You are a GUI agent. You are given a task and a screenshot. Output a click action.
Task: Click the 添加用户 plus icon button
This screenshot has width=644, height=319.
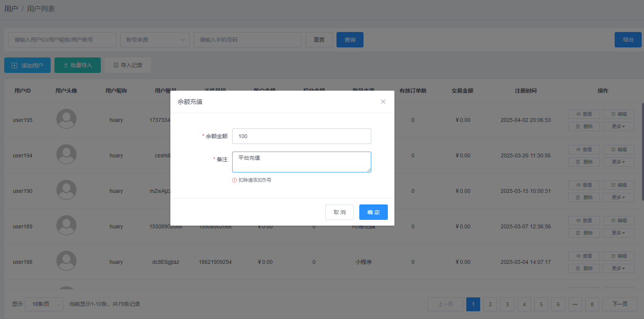point(27,65)
